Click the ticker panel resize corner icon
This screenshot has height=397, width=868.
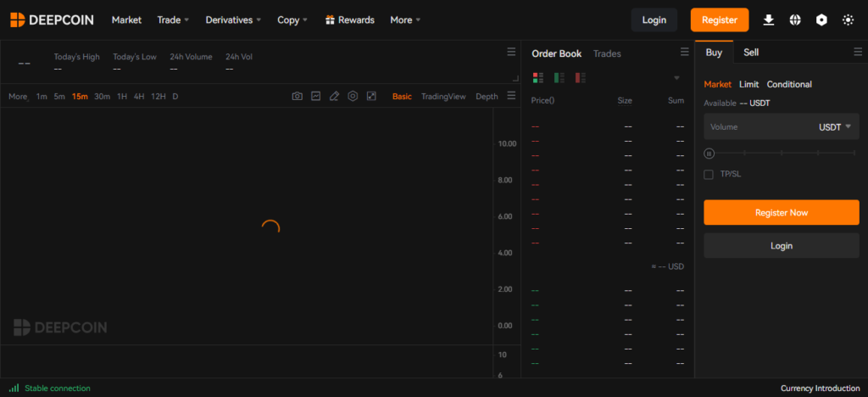point(516,79)
